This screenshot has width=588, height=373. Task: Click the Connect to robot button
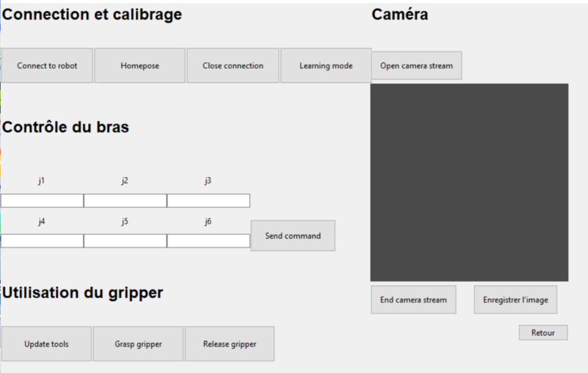tap(47, 66)
